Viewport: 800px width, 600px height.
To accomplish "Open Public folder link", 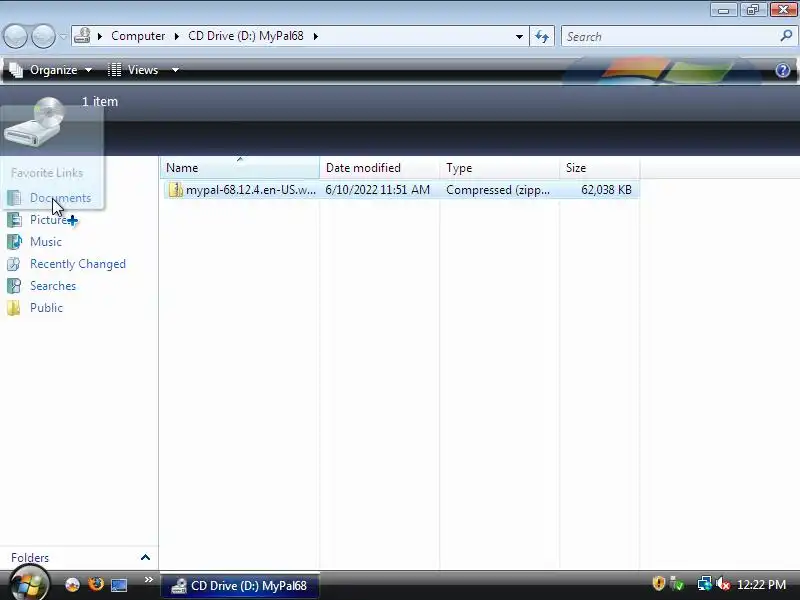I will coord(46,308).
